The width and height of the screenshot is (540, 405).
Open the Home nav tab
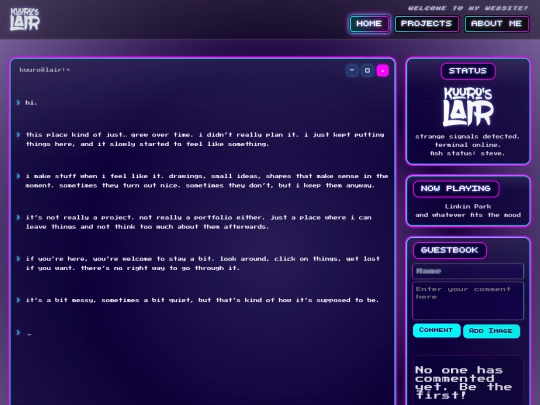[369, 24]
